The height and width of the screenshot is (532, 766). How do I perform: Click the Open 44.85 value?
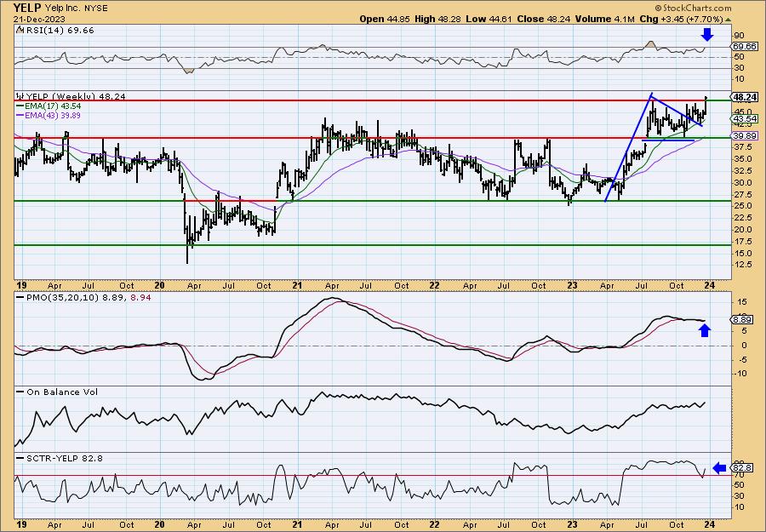tap(386, 19)
